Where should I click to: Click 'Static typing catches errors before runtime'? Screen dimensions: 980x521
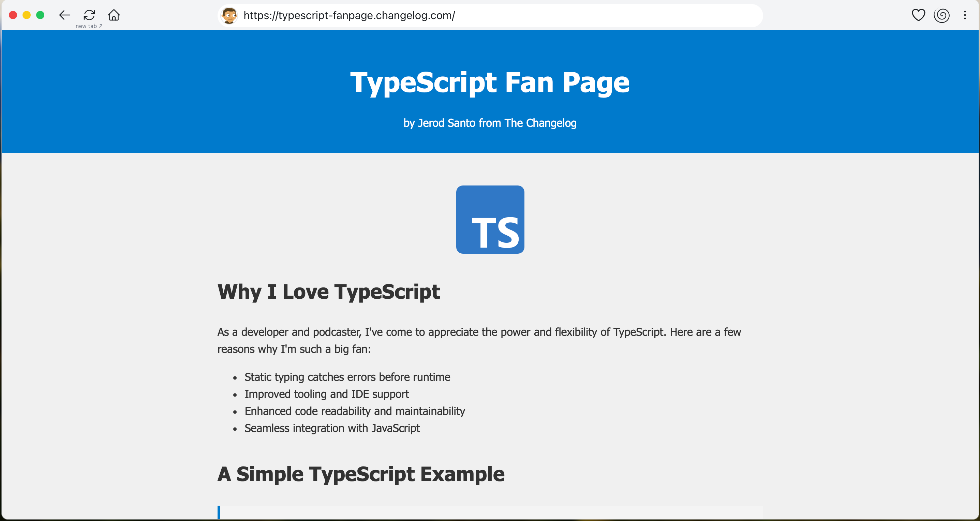pos(347,377)
